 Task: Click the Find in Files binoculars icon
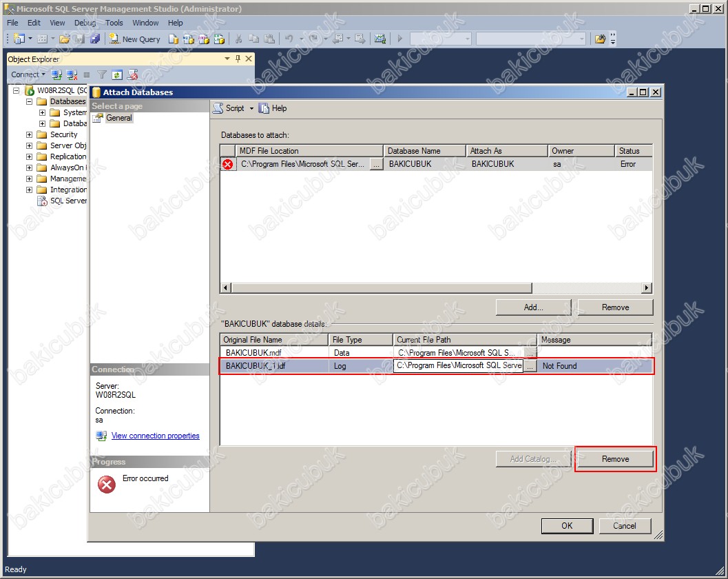[601, 39]
